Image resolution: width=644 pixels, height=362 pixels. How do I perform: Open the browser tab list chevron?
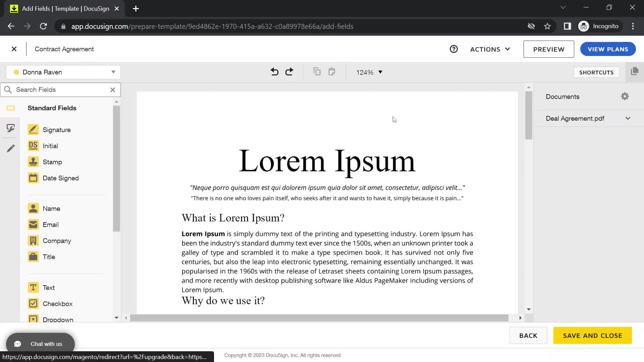(x=563, y=7)
